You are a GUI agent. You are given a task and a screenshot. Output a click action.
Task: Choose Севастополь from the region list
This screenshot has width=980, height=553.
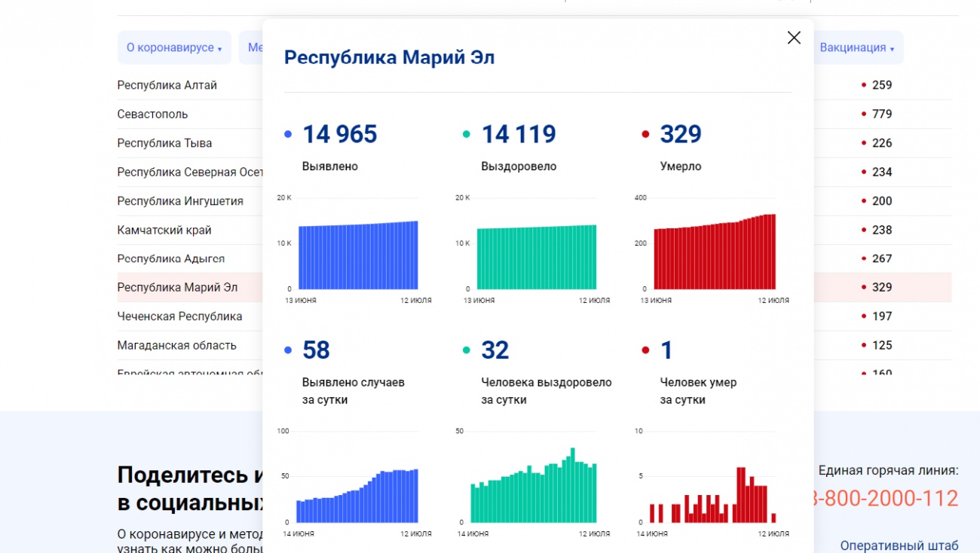point(153,115)
